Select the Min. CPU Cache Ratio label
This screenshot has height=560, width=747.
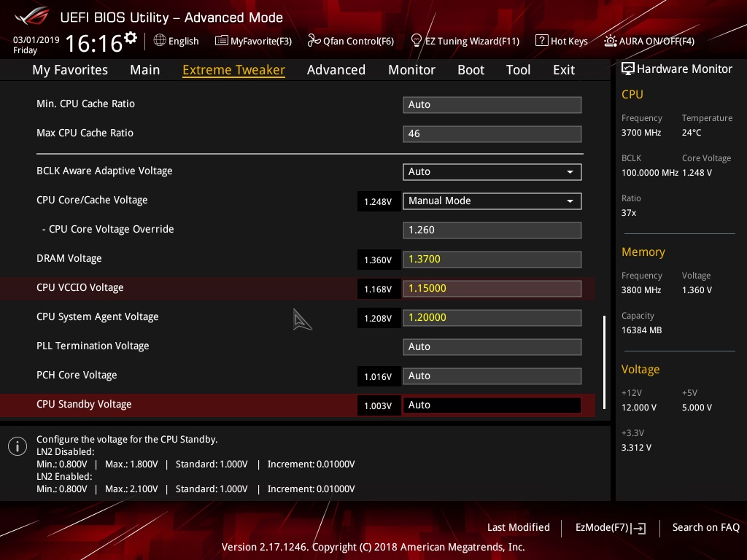(x=86, y=104)
